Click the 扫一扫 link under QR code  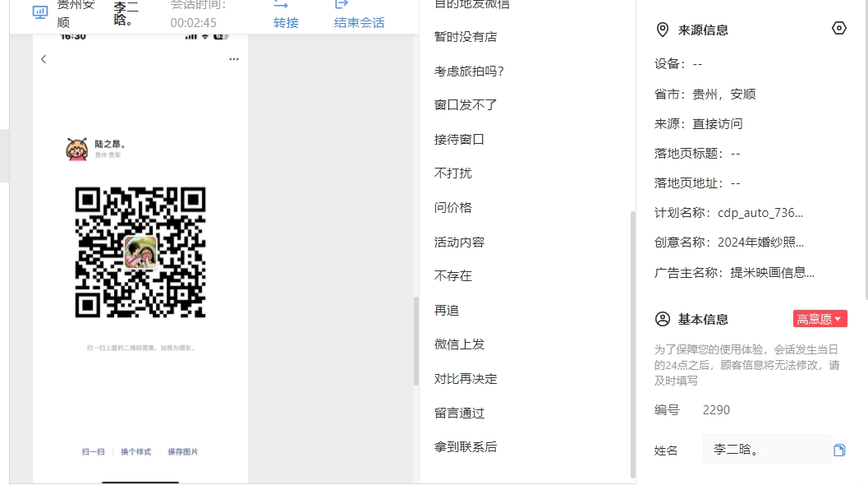[x=93, y=452]
